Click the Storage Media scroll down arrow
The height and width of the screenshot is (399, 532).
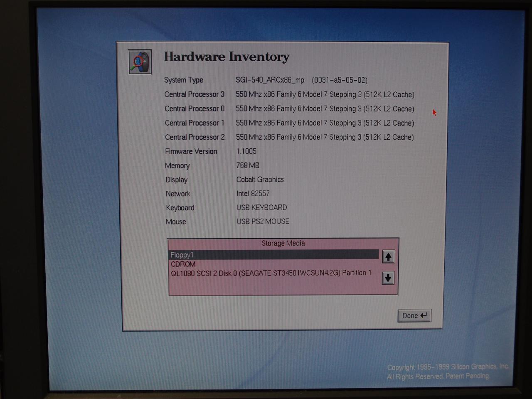point(388,278)
